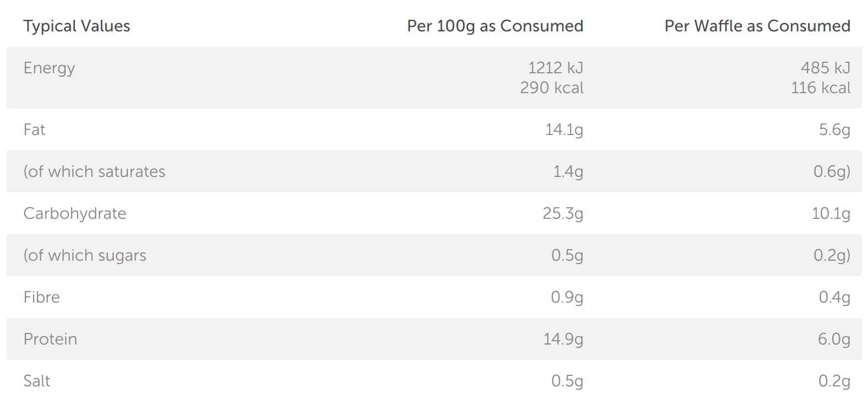This screenshot has height=409, width=868.
Task: Click the 290 kcal value
Action: (x=551, y=88)
